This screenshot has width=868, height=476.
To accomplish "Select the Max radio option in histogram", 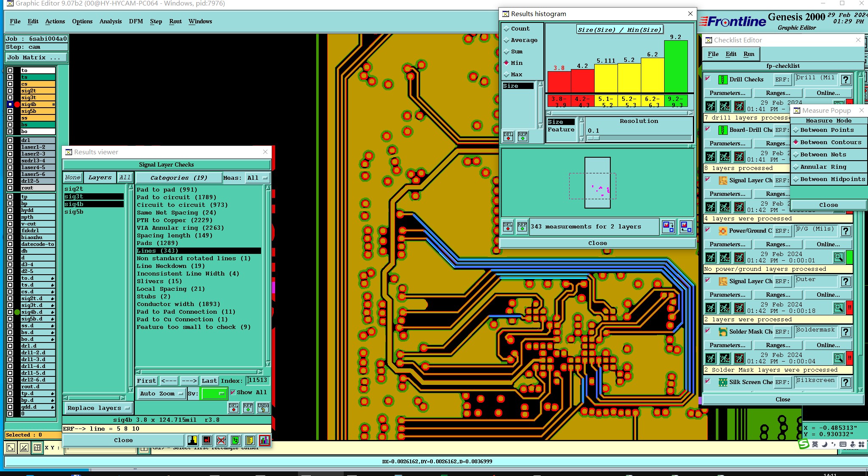I will click(506, 75).
